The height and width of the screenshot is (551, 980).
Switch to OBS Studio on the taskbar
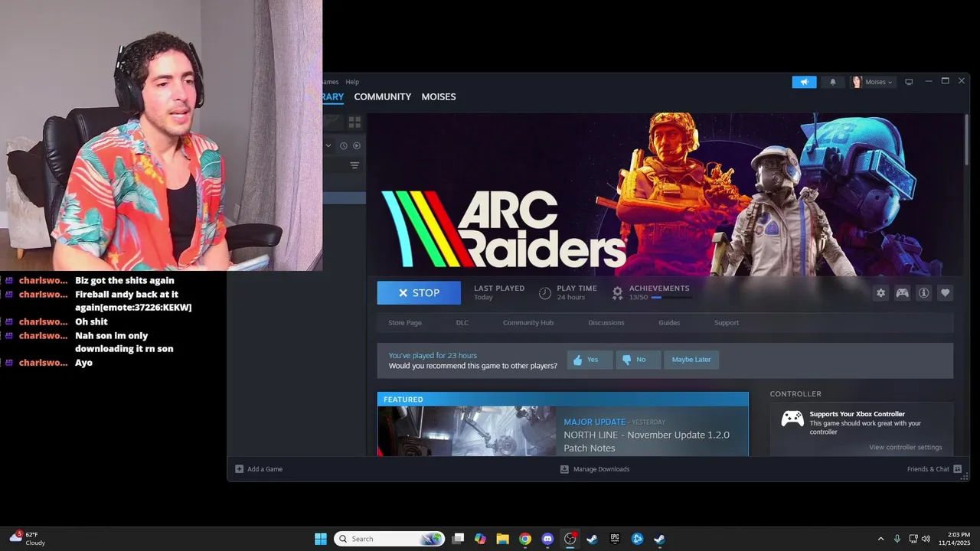pos(570,539)
